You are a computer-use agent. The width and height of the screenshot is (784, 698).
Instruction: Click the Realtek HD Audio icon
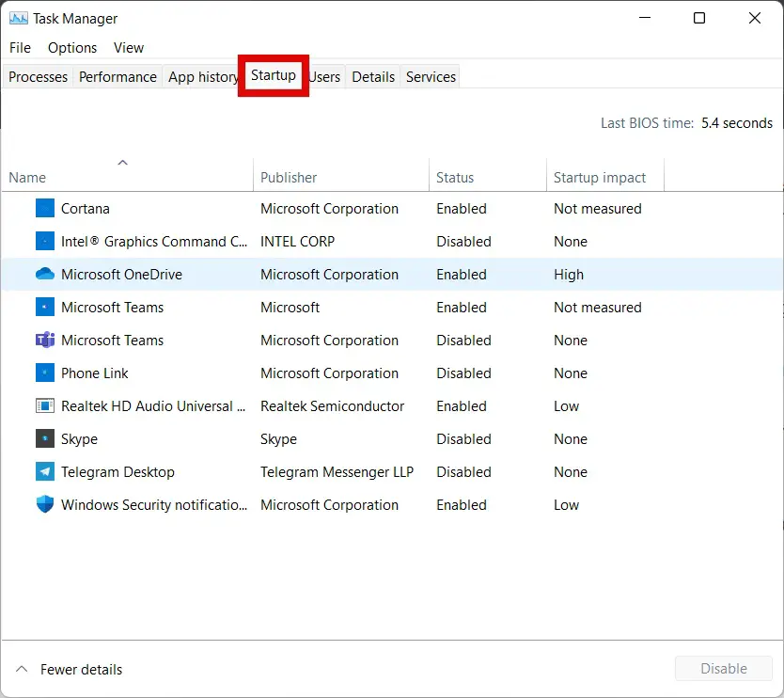click(45, 405)
